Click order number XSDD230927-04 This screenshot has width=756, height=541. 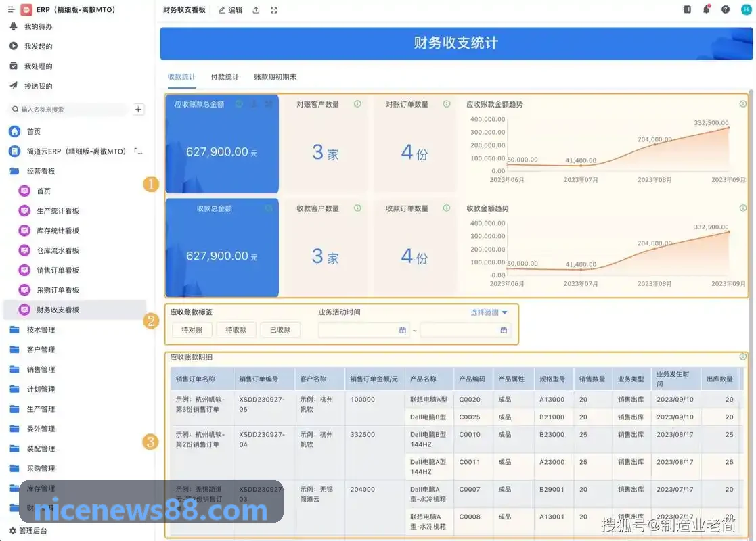click(x=262, y=440)
